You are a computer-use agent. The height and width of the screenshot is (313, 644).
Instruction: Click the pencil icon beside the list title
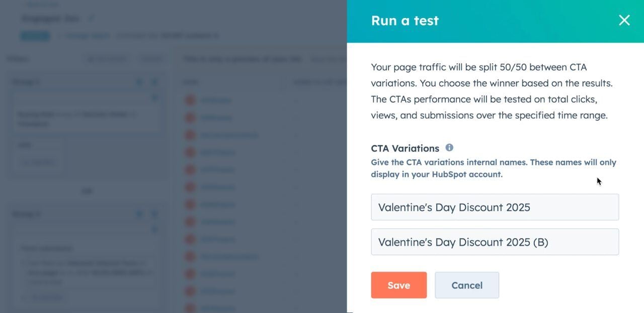91,19
